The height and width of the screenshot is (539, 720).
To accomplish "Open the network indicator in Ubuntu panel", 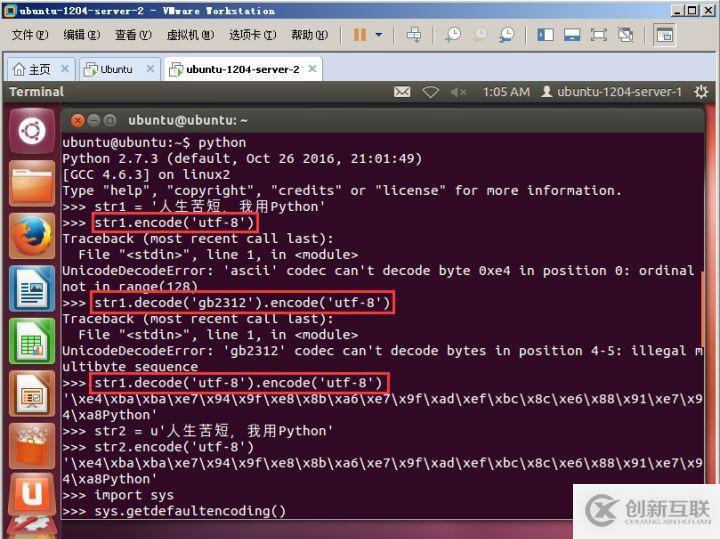I will point(430,92).
